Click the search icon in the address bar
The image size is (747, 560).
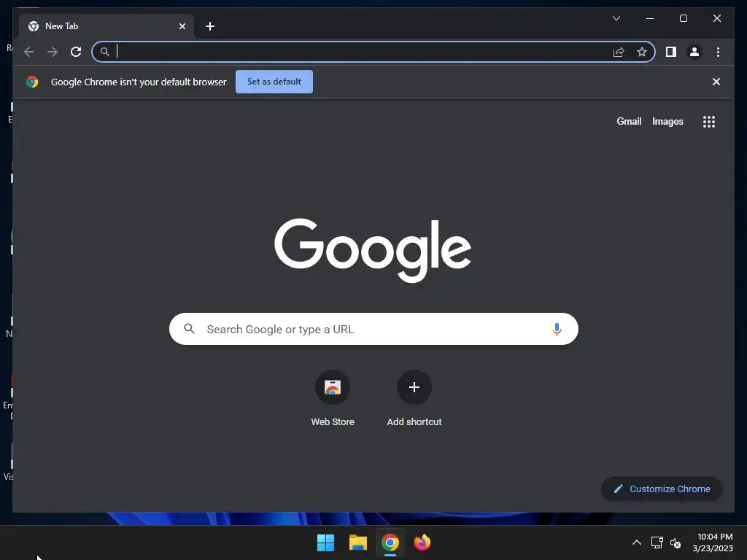point(105,52)
